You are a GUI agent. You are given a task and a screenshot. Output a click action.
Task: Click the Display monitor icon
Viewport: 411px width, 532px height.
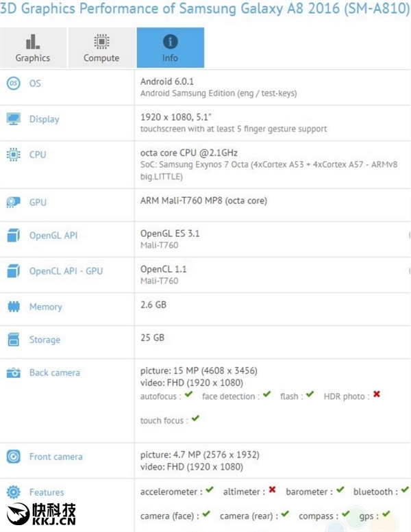pos(13,119)
